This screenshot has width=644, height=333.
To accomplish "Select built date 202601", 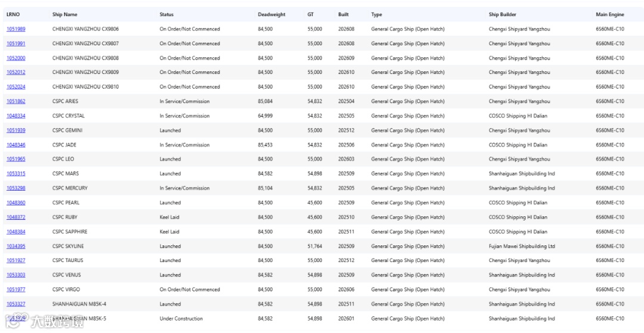I will (346, 319).
